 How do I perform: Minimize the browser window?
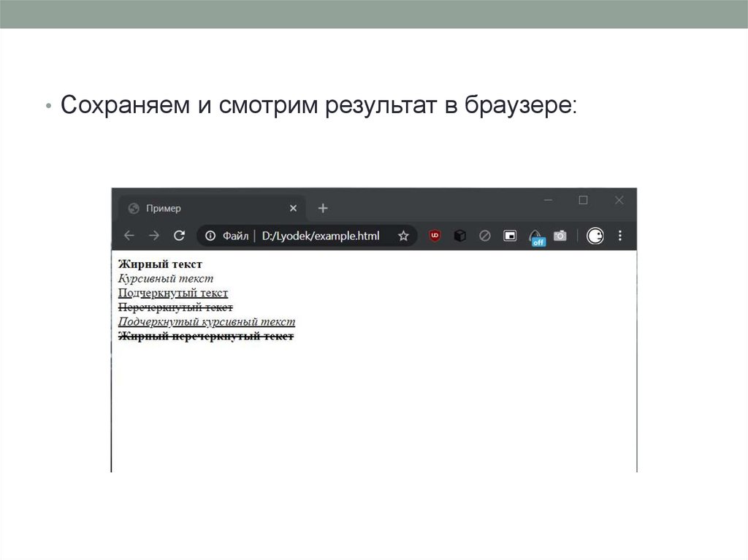click(x=548, y=200)
